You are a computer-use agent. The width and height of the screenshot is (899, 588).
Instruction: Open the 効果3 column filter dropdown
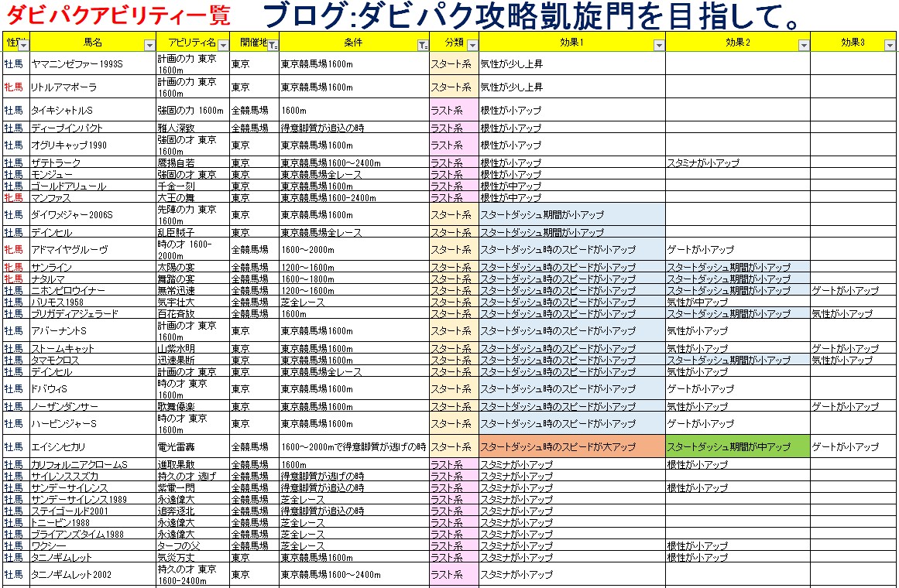coord(890,45)
